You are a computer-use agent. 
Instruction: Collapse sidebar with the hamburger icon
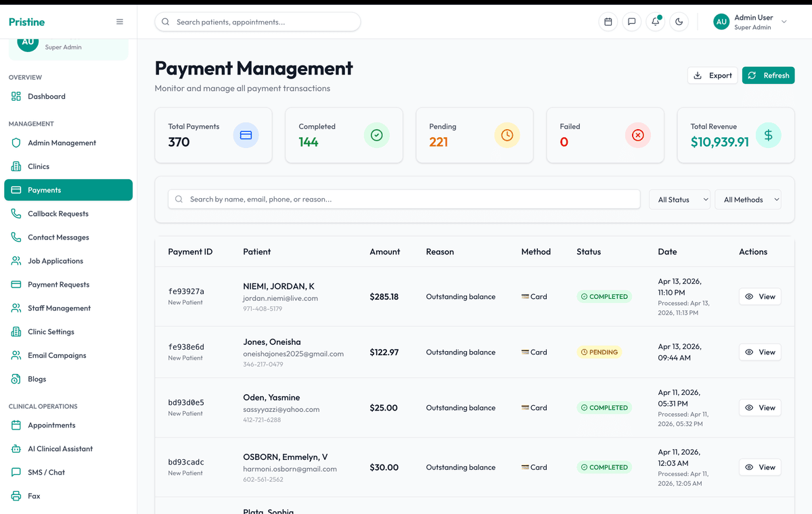coord(120,22)
